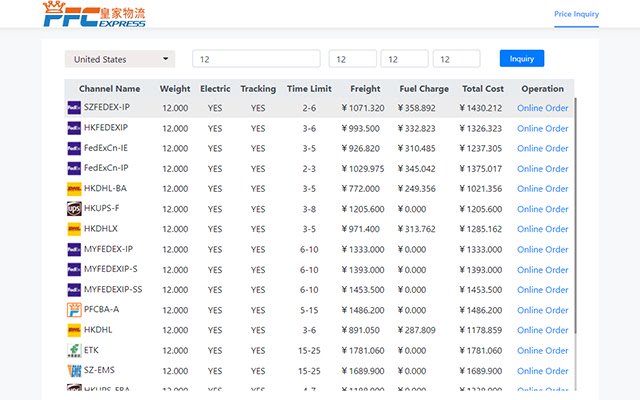Focus the wide weight input field

(x=256, y=59)
